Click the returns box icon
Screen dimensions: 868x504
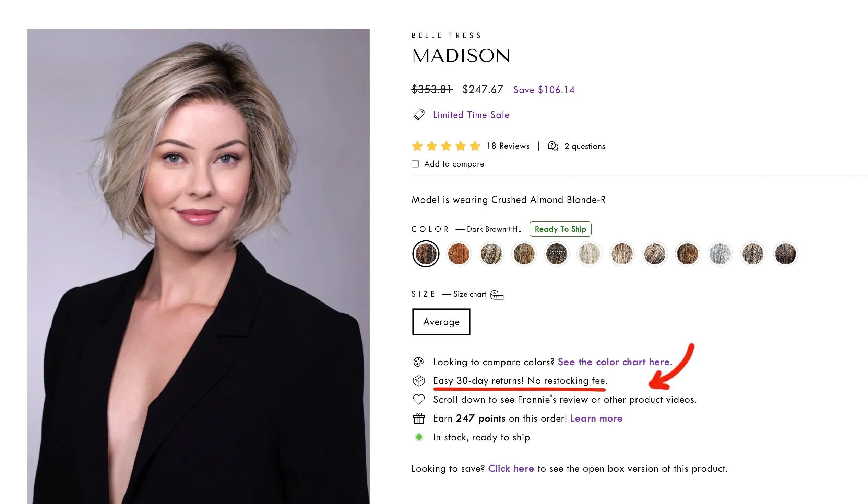pos(418,381)
